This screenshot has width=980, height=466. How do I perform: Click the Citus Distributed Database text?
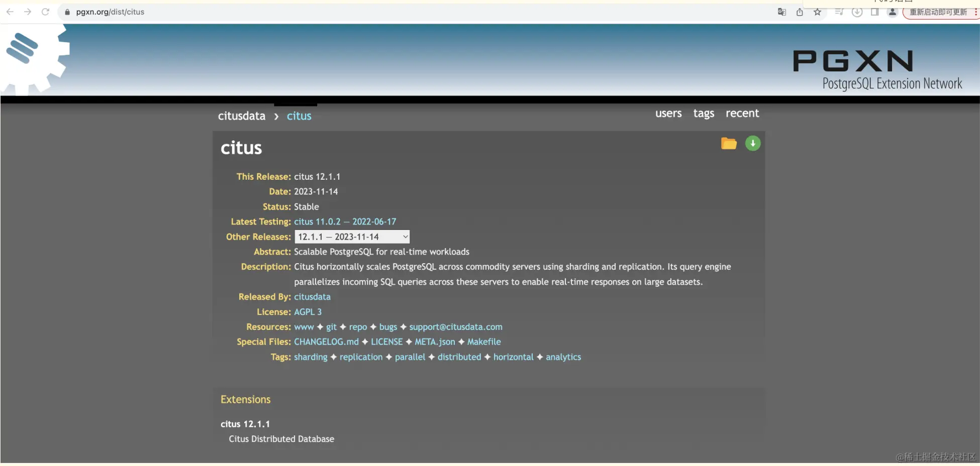coord(281,439)
